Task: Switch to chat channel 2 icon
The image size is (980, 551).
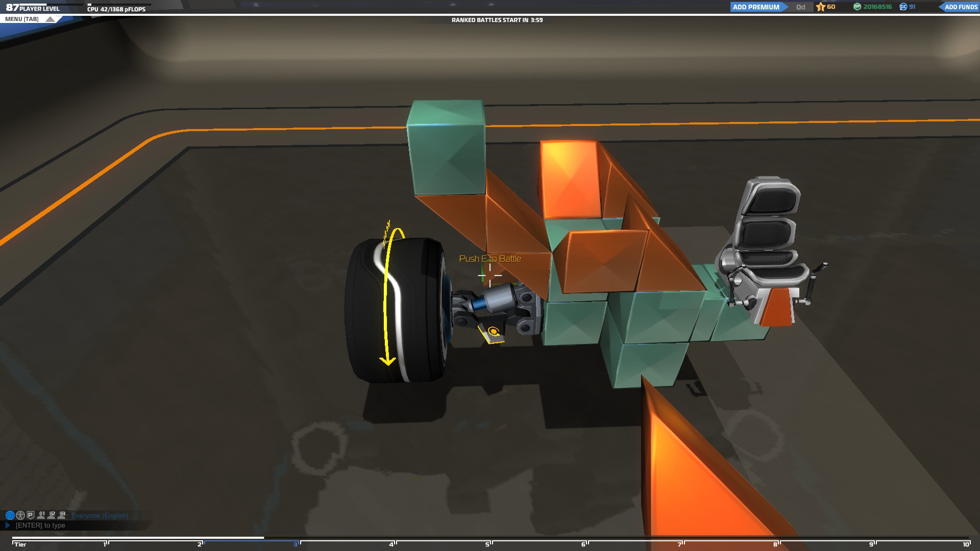Action: 52,515
